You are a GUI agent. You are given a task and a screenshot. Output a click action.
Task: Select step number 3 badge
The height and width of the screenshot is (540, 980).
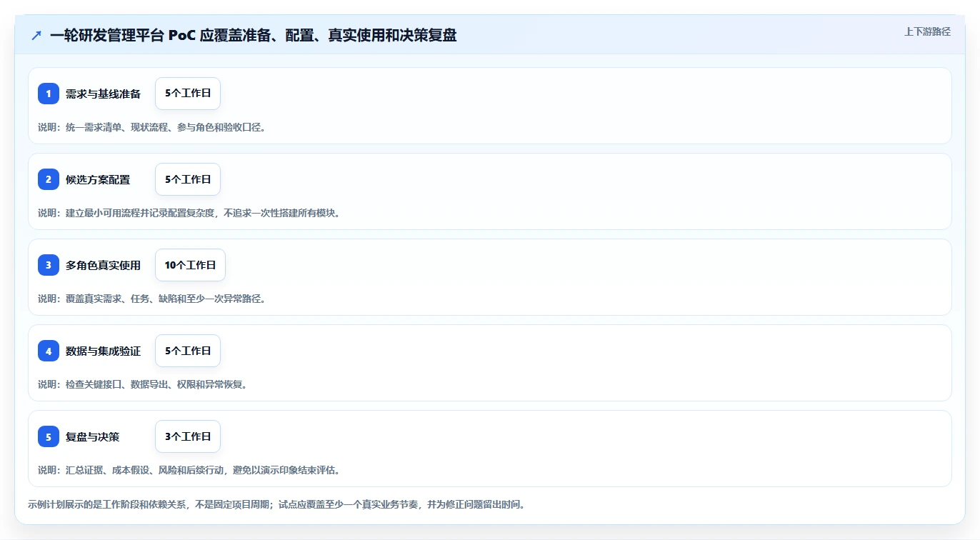(x=49, y=265)
